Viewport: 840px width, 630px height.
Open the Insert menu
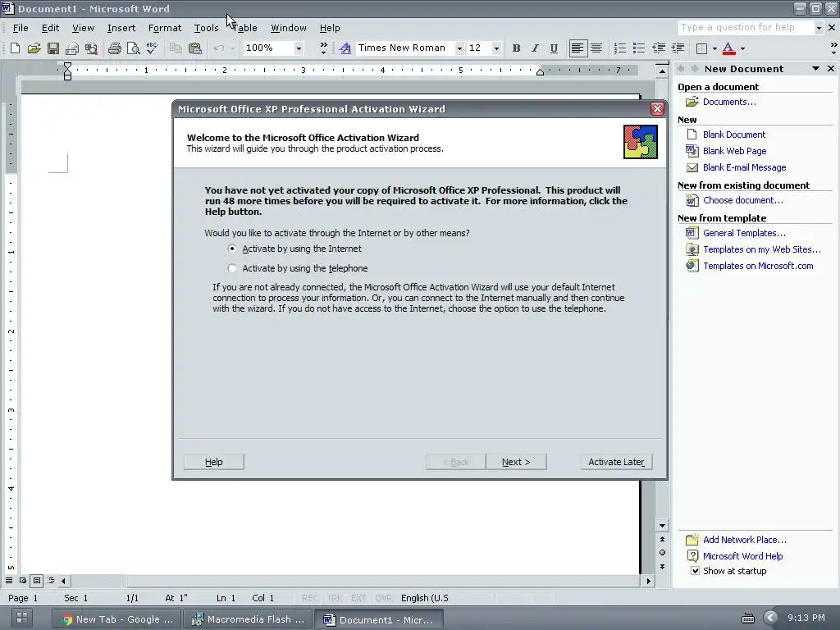tap(121, 28)
